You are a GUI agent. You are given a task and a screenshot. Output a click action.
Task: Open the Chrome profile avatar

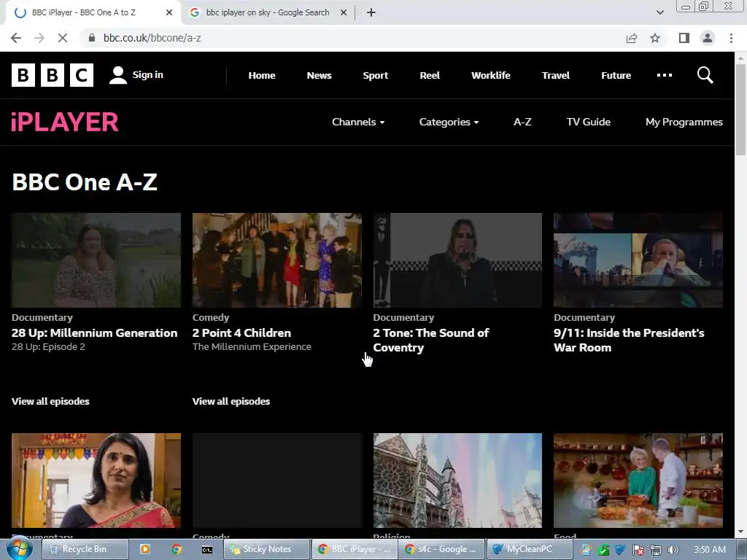(708, 38)
